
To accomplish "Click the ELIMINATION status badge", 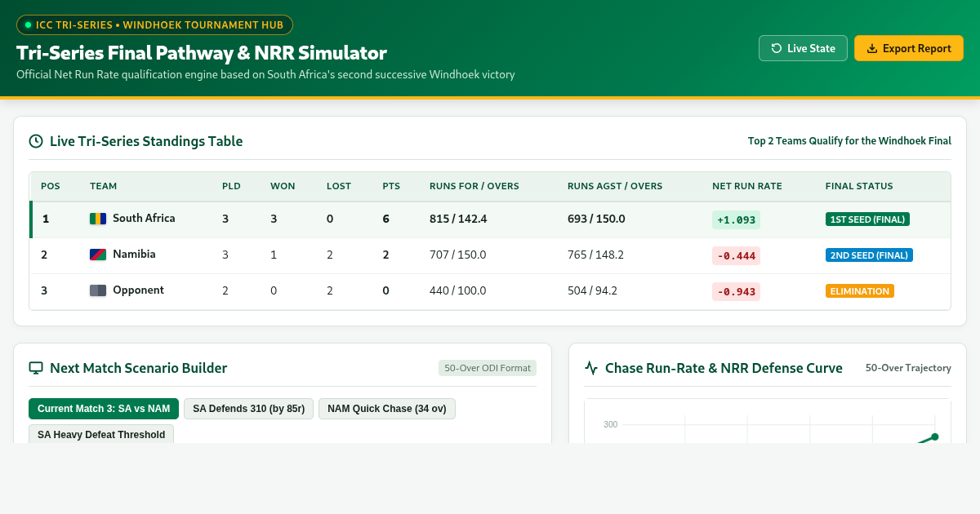I will point(860,291).
